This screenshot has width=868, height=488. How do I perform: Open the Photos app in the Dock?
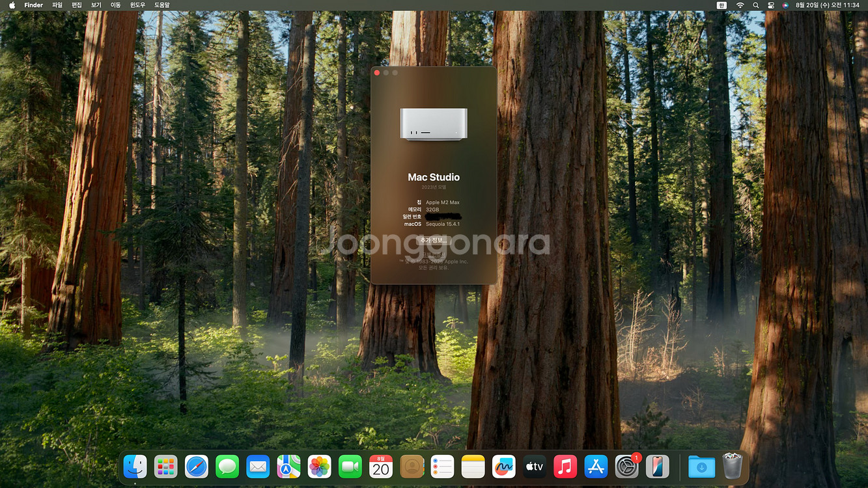(x=319, y=467)
